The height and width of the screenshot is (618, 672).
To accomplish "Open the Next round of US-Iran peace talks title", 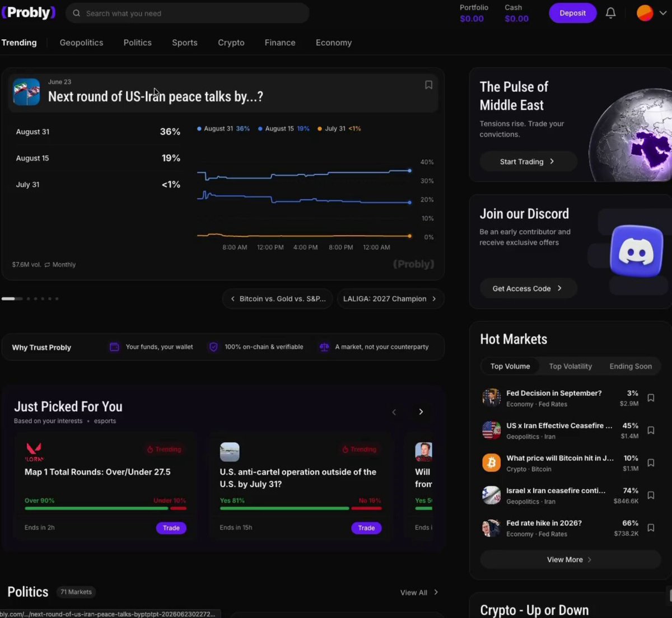I will point(156,96).
